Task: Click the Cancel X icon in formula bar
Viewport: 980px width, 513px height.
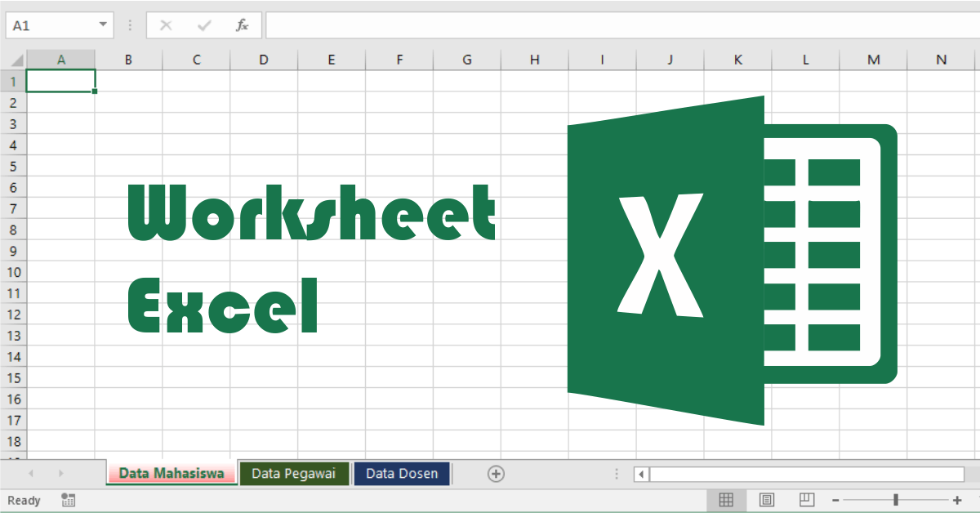Action: pyautogui.click(x=167, y=25)
